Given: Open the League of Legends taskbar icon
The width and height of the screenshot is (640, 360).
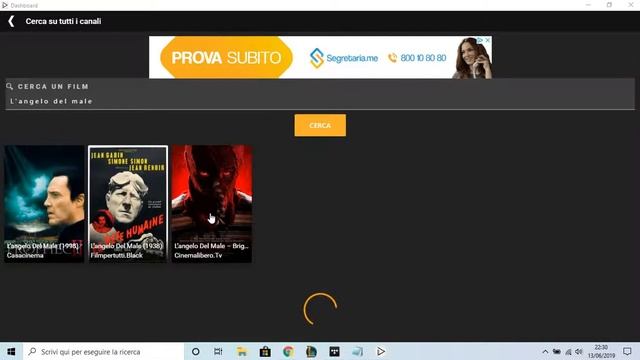Looking at the screenshot, I should (311, 351).
